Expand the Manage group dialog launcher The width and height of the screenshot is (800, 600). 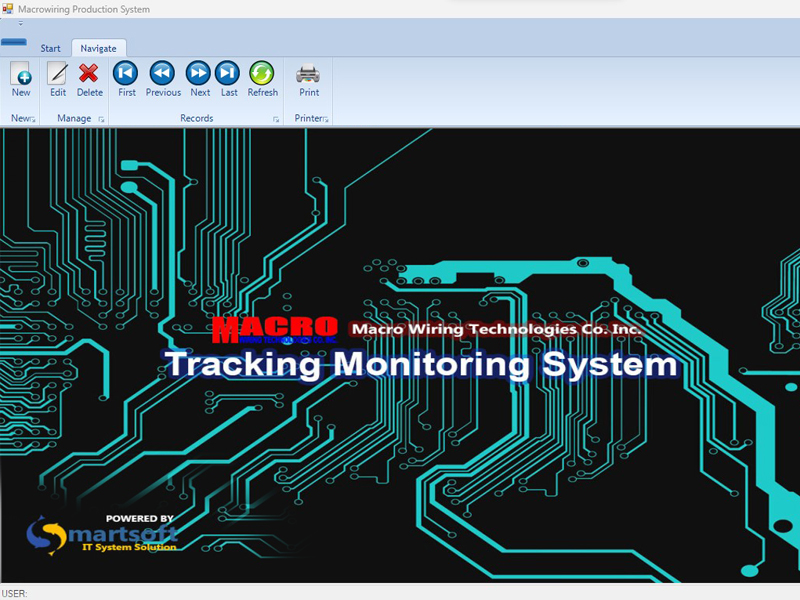tap(101, 120)
